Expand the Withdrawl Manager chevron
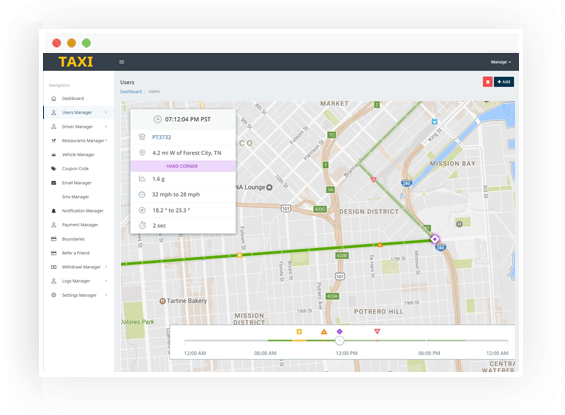The image size is (565, 415). point(106,267)
